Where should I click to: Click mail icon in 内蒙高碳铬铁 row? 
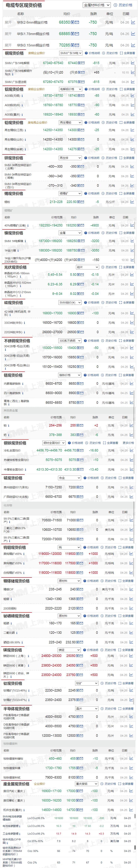tap(82, 384)
